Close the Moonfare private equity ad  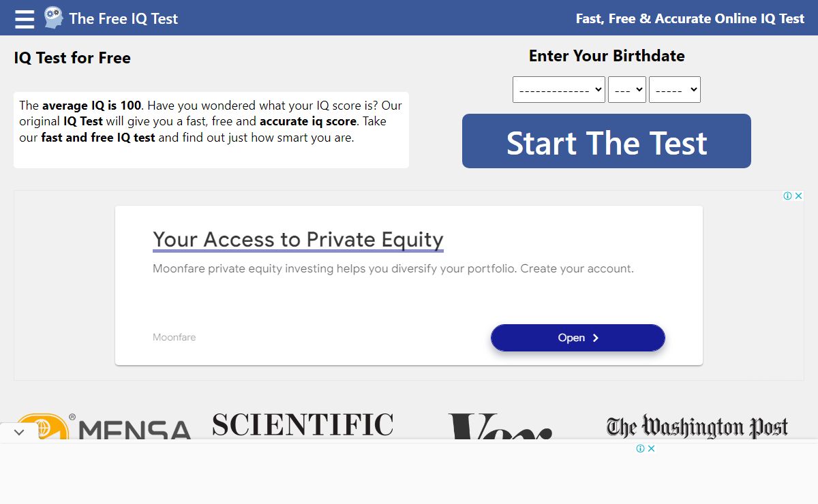point(799,196)
